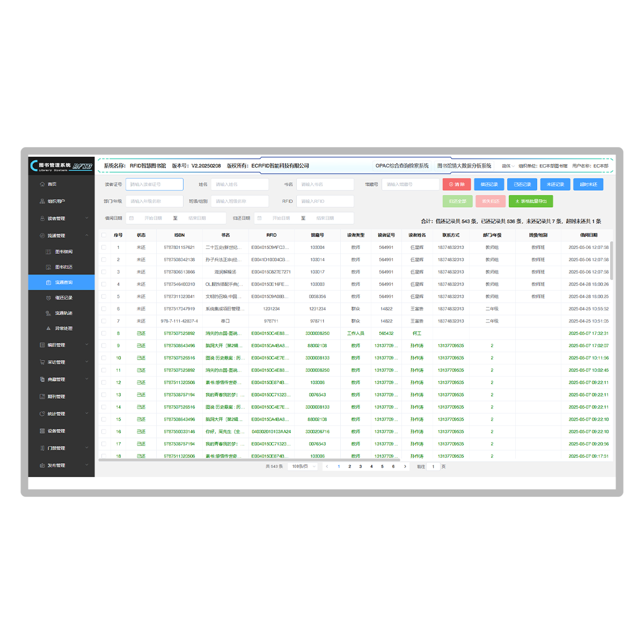Click the 图书归还 book return icon

49,267
